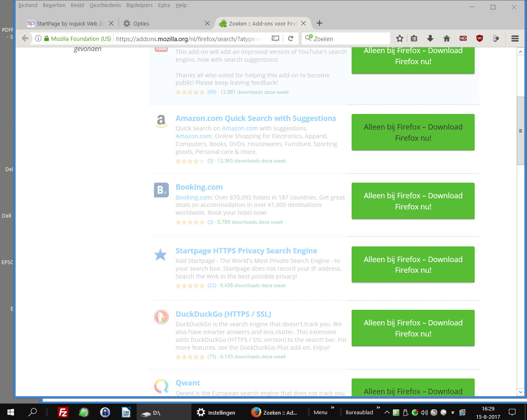Click the DuckDuckGo duck logo thumbnail

pos(161,317)
